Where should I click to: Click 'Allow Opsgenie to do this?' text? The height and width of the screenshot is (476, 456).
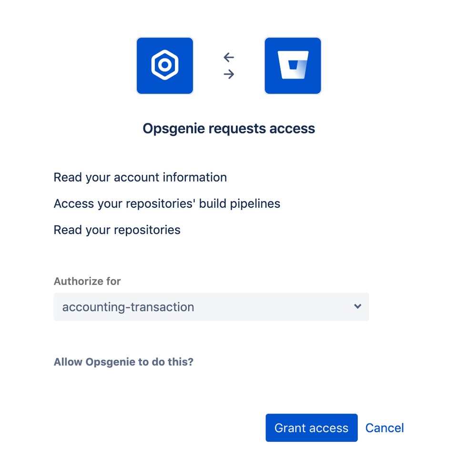point(123,362)
